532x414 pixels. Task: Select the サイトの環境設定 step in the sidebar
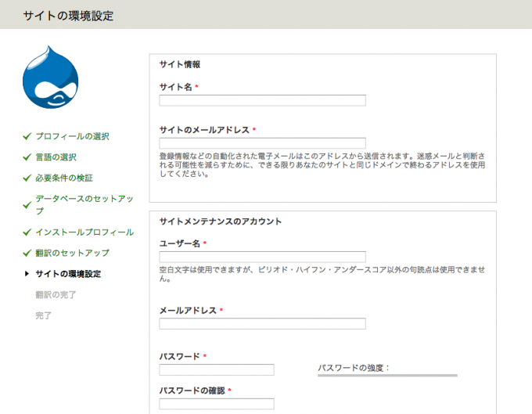(x=68, y=274)
